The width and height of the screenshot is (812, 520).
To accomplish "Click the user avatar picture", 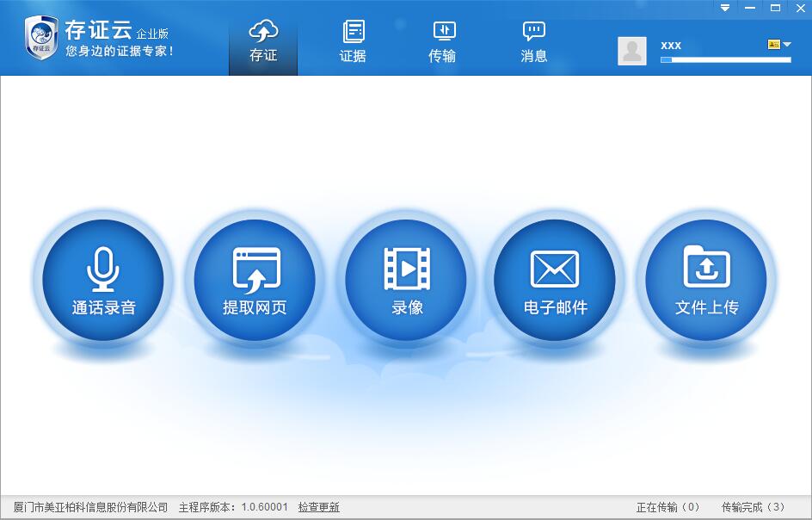I will pyautogui.click(x=631, y=51).
